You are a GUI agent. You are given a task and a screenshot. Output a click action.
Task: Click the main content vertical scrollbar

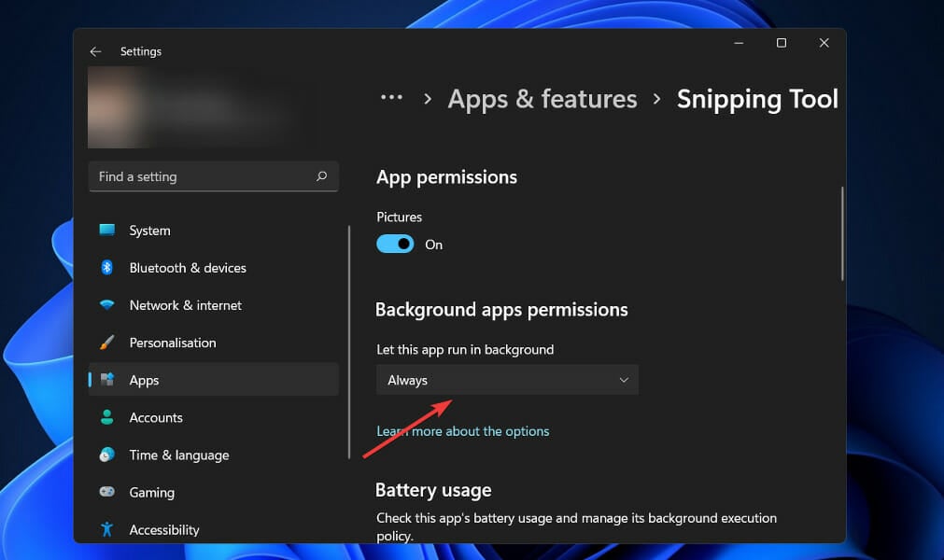(841, 233)
